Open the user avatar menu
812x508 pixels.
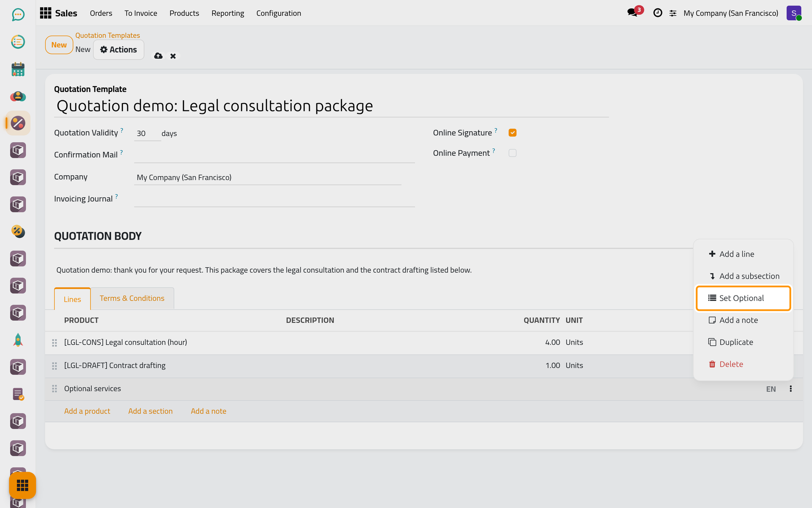click(794, 13)
